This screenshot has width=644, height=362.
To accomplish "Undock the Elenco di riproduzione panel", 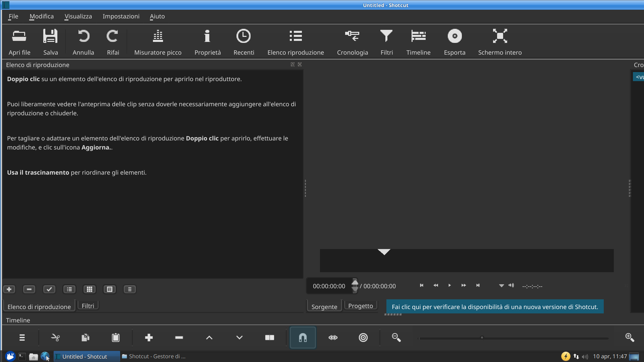I will (292, 64).
